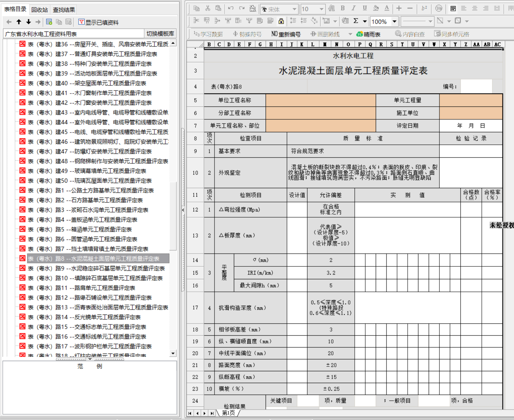The width and height of the screenshot is (514, 420).
Task: Click the add new table icon
Action: 49,22
